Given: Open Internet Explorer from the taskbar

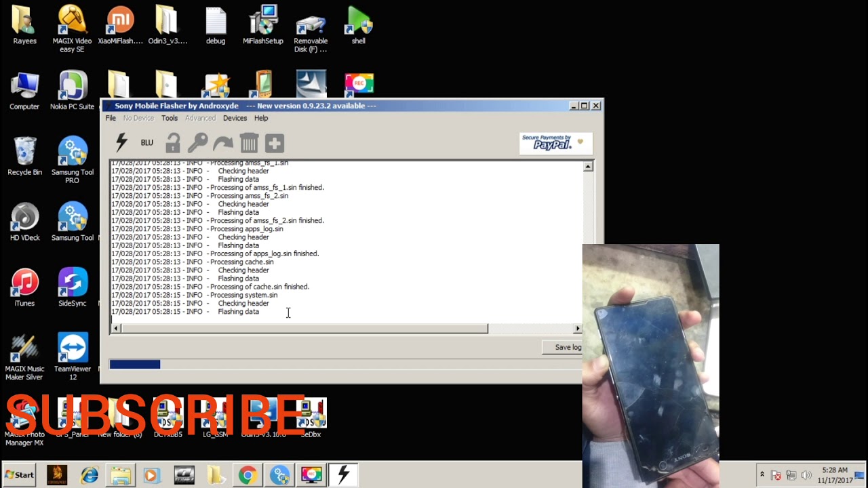Looking at the screenshot, I should (89, 475).
